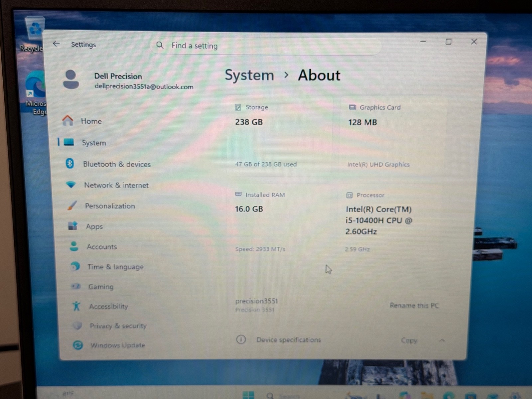Image resolution: width=532 pixels, height=399 pixels.
Task: Click the 'precision3551' PC name
Action: (x=256, y=301)
